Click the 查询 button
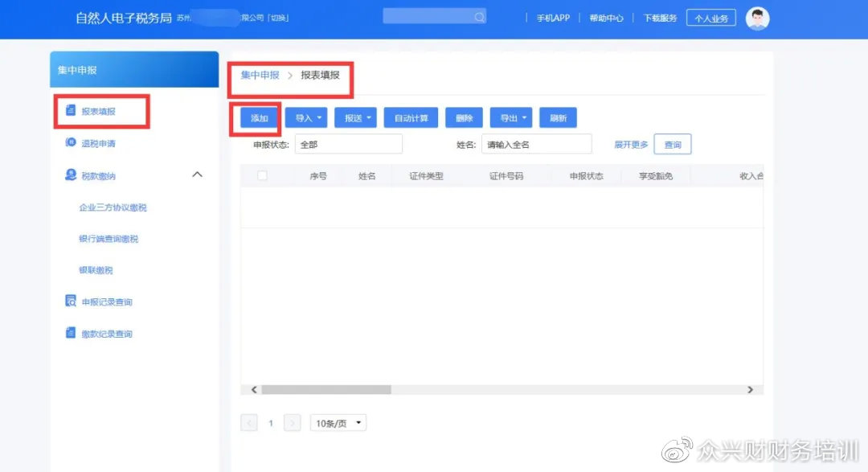 point(673,145)
